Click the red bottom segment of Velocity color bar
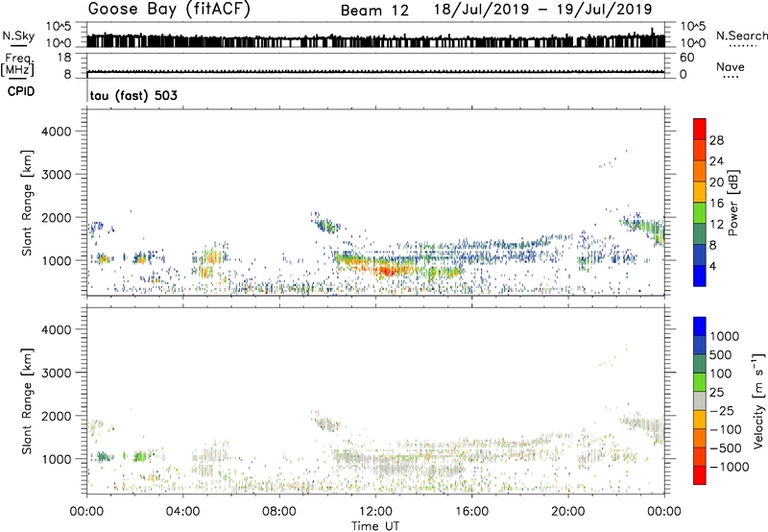 700,475
